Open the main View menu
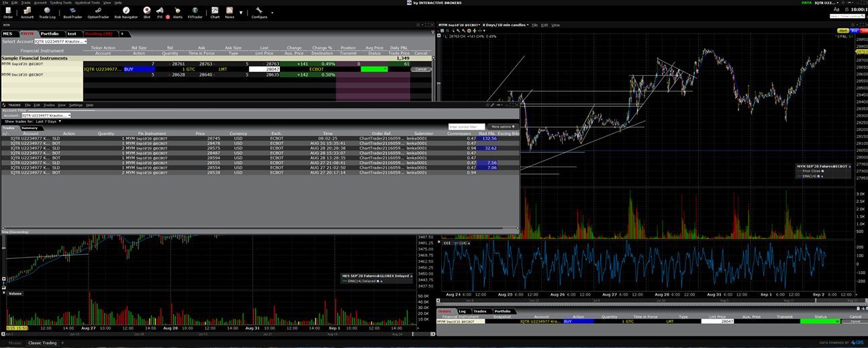This screenshot has width=868, height=348. point(107,3)
